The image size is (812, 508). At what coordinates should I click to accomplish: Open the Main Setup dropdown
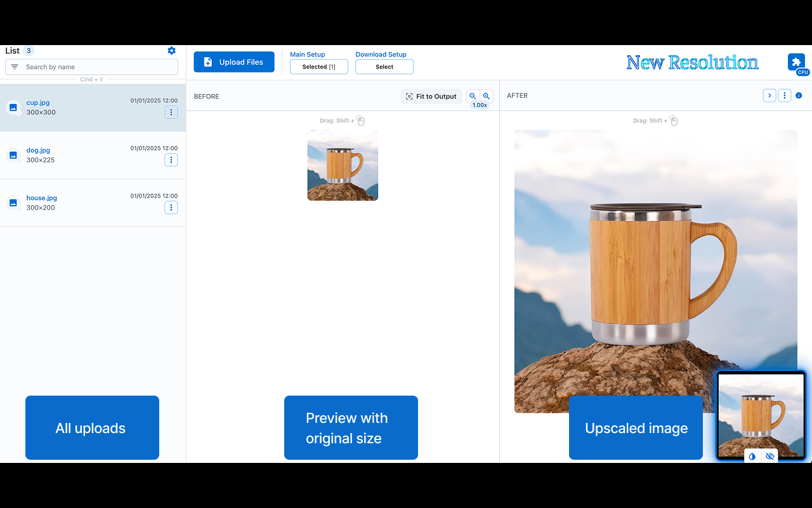tap(318, 67)
